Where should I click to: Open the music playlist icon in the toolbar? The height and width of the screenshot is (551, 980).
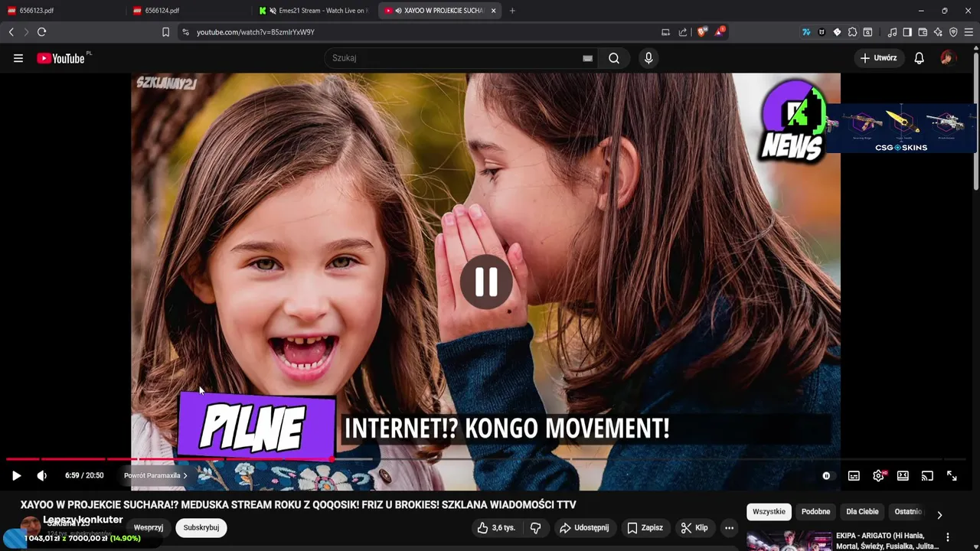tap(892, 32)
